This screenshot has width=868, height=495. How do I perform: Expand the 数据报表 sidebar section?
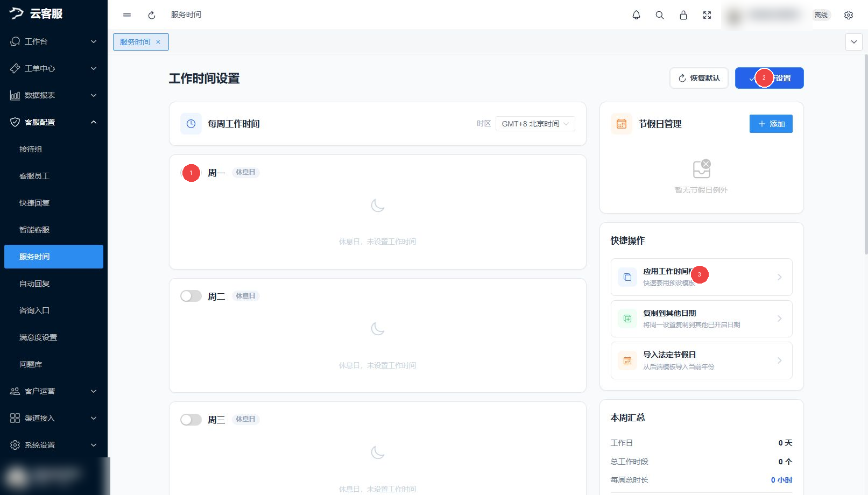point(54,95)
